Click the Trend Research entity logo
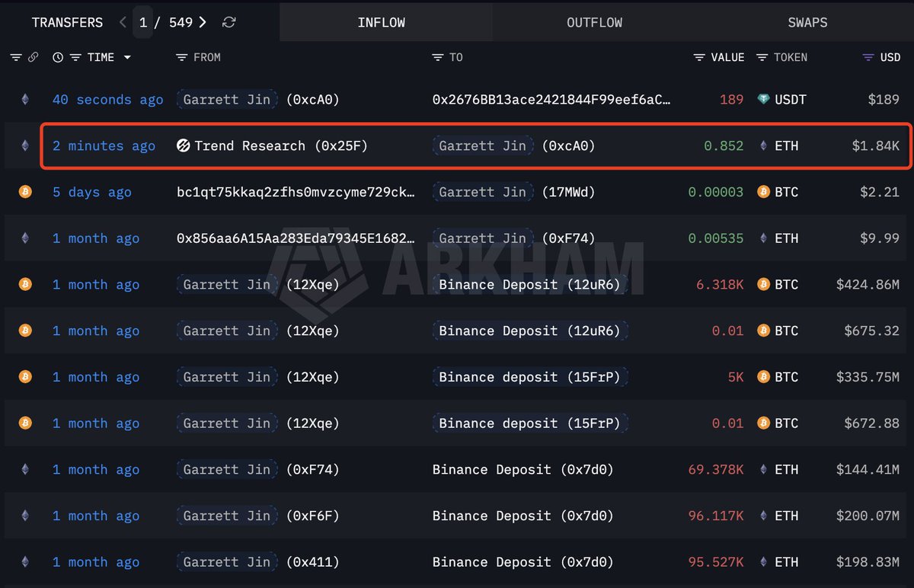Viewport: 914px width, 588px height. pos(183,146)
